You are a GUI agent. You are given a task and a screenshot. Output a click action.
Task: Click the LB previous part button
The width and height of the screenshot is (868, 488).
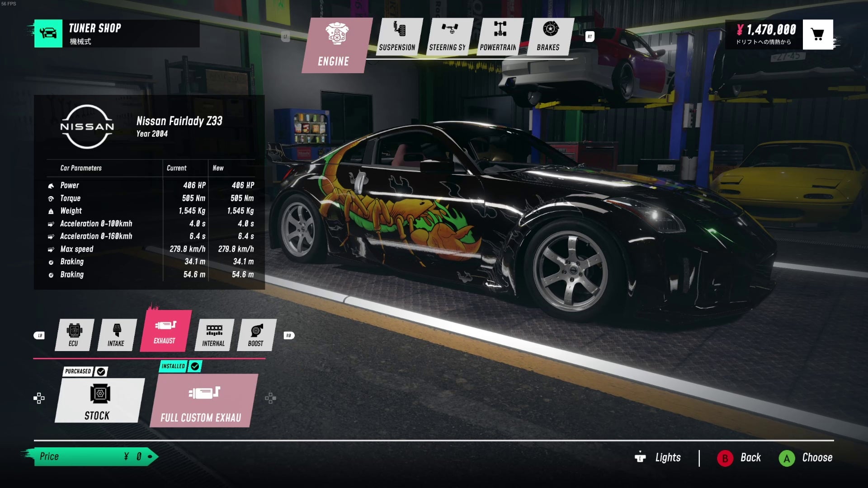point(39,335)
